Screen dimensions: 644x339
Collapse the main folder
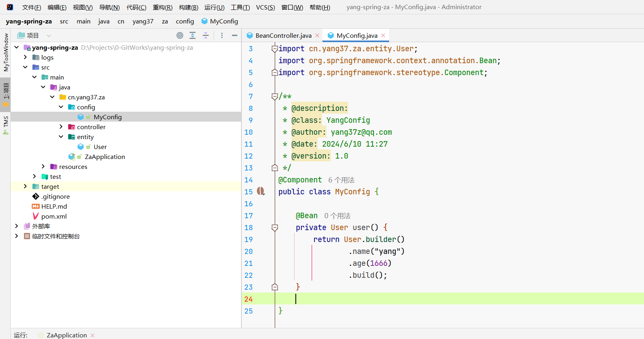pos(34,77)
